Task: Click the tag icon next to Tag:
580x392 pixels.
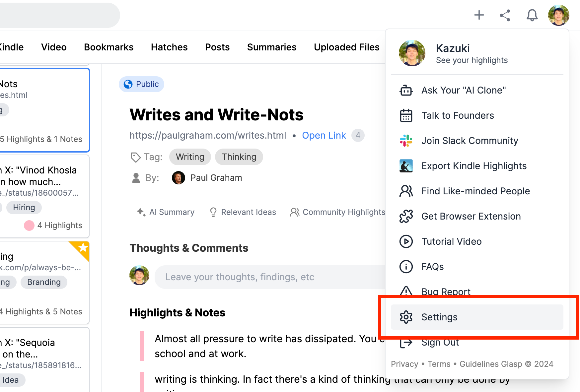Action: point(135,157)
